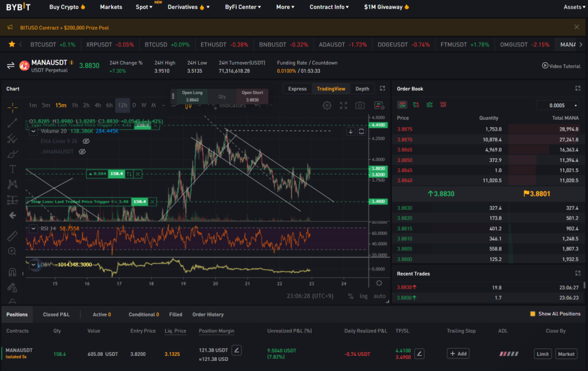Click the chart order display icon
The height and width of the screenshot is (371, 588).
[379, 105]
